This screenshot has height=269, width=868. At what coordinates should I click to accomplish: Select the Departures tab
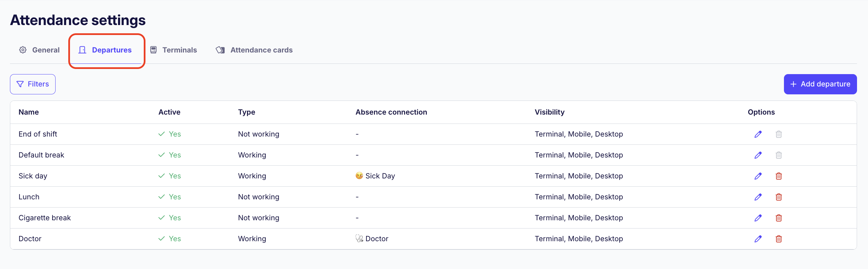105,50
